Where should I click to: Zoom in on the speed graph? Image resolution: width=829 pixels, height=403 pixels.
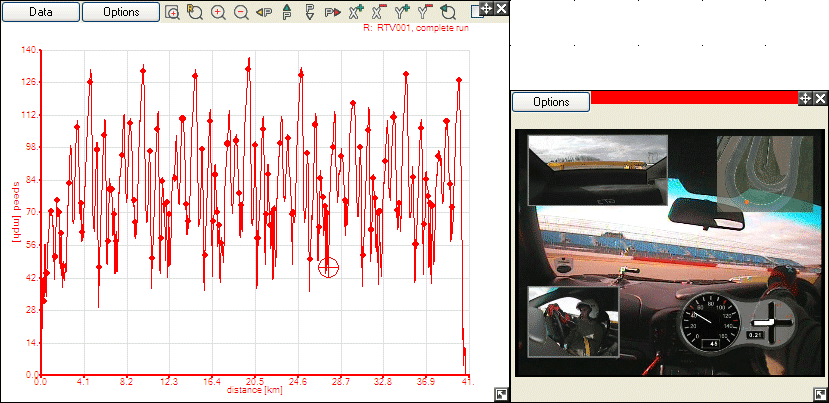tap(218, 13)
